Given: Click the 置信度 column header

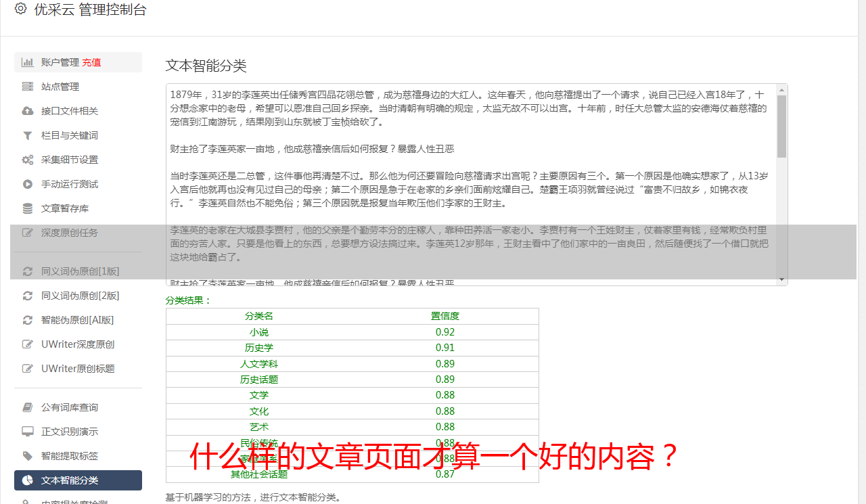Looking at the screenshot, I should pos(445,316).
